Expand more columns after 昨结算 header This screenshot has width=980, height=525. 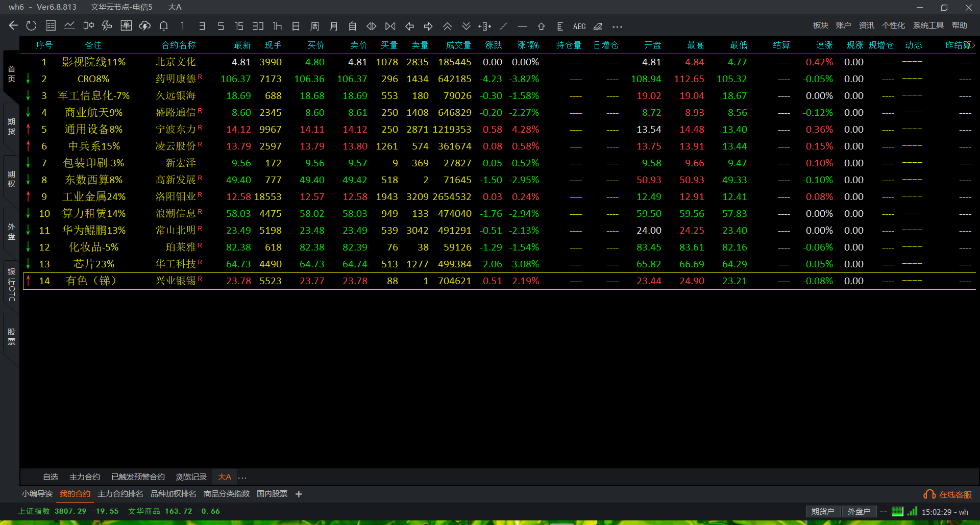click(x=973, y=45)
